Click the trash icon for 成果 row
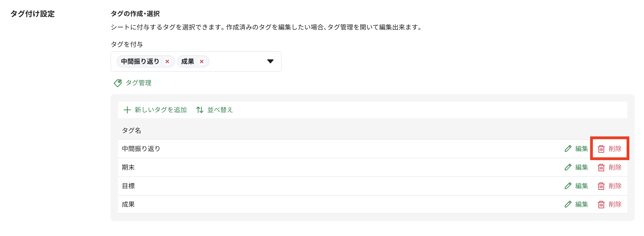The width and height of the screenshot is (644, 236). pyautogui.click(x=601, y=204)
